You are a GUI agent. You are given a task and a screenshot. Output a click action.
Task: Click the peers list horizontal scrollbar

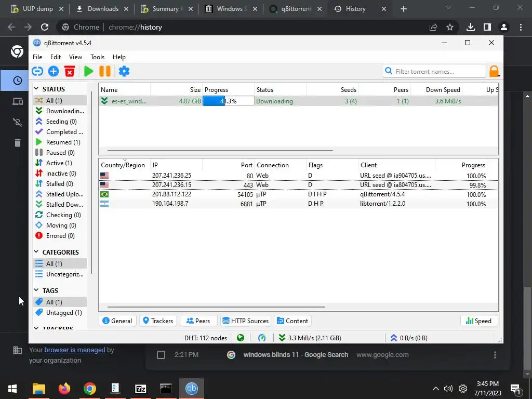(x=216, y=307)
